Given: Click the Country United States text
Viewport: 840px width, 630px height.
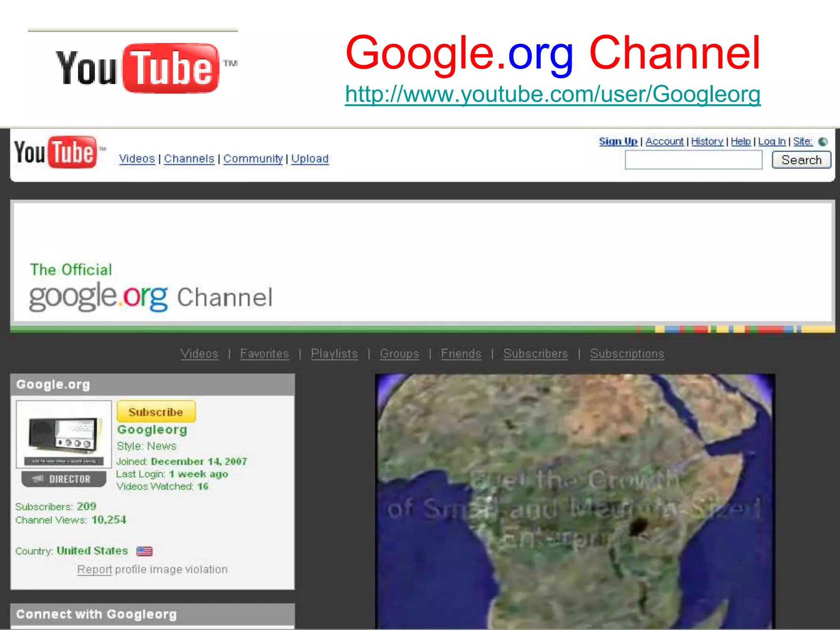Looking at the screenshot, I should (72, 551).
